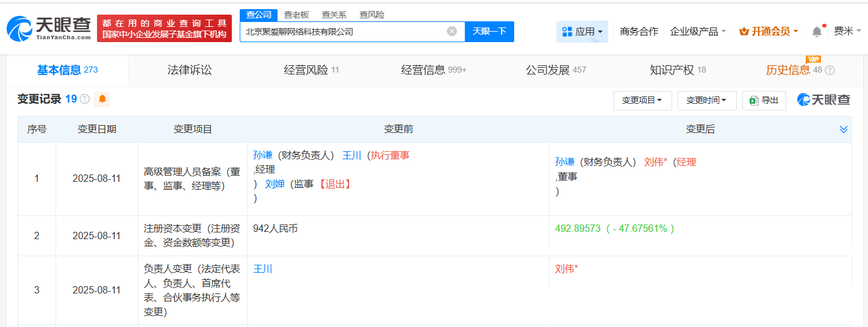Screen dimensions: 868x327
Task: Select the 查老板 search tab
Action: tap(296, 15)
